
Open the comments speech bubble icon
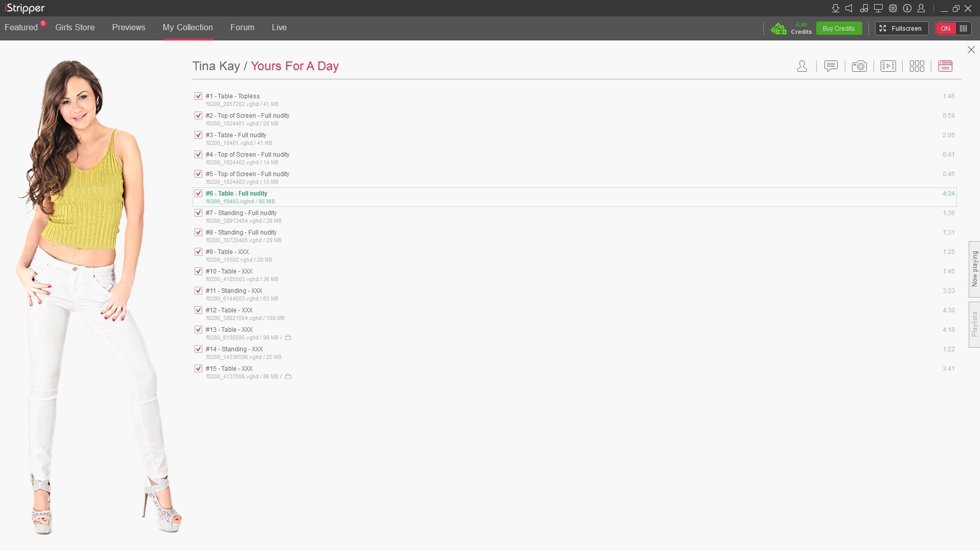coord(830,66)
